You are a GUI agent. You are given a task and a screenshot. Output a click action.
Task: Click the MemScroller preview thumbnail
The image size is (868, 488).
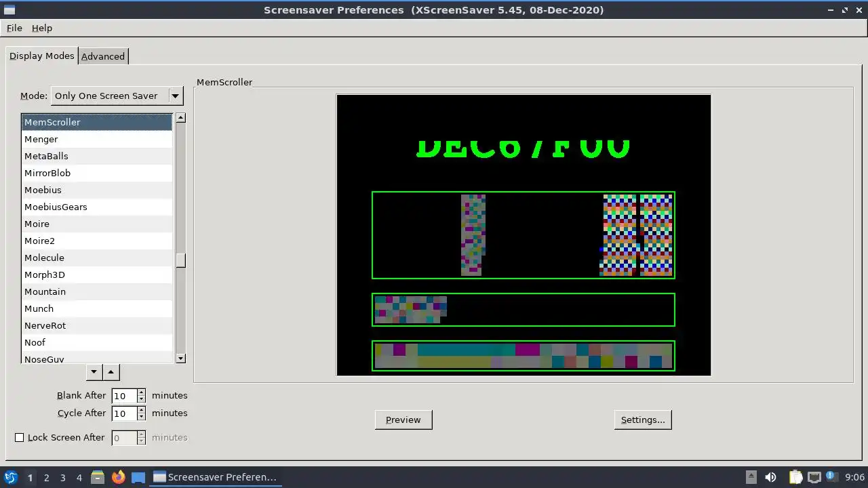pos(524,235)
